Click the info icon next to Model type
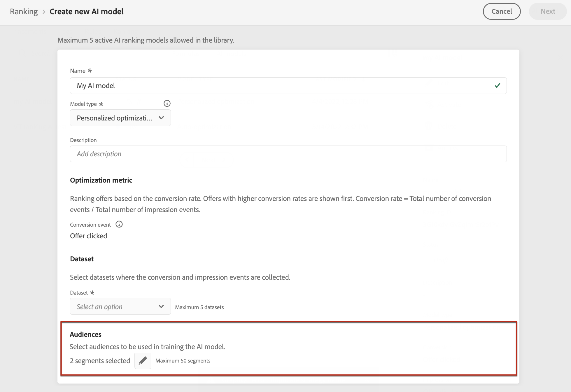 [167, 104]
